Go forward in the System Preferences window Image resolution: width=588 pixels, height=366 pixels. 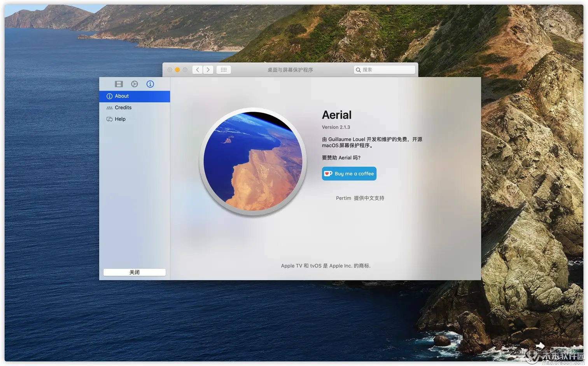tap(208, 70)
